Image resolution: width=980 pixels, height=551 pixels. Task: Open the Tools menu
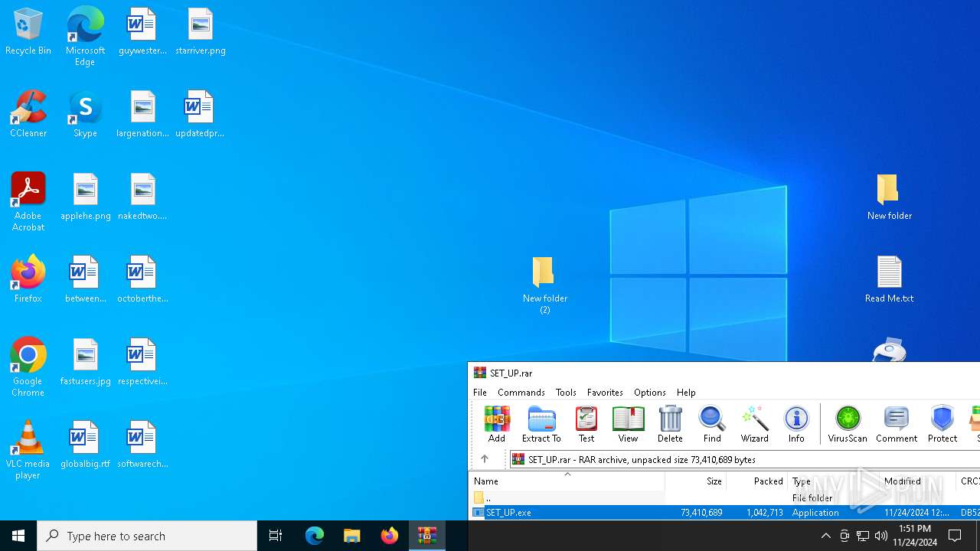click(566, 393)
